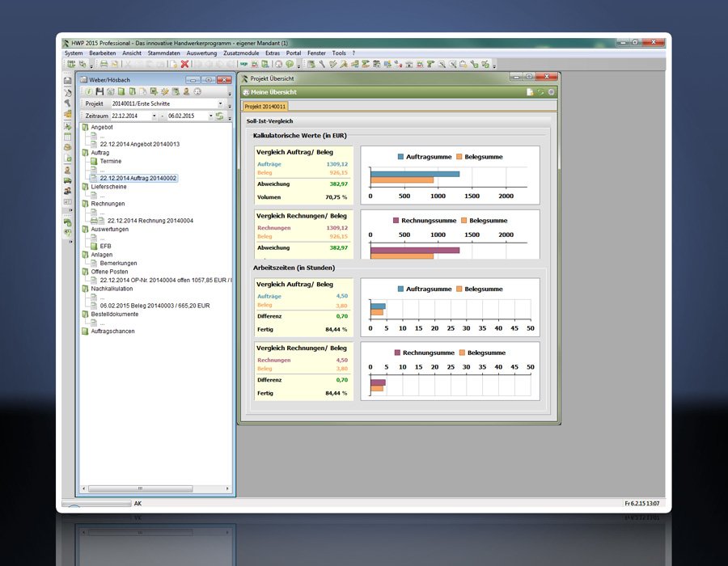Open the gear settings icon in Meine Übersicht header
Image resolution: width=728 pixels, height=566 pixels.
pos(552,92)
